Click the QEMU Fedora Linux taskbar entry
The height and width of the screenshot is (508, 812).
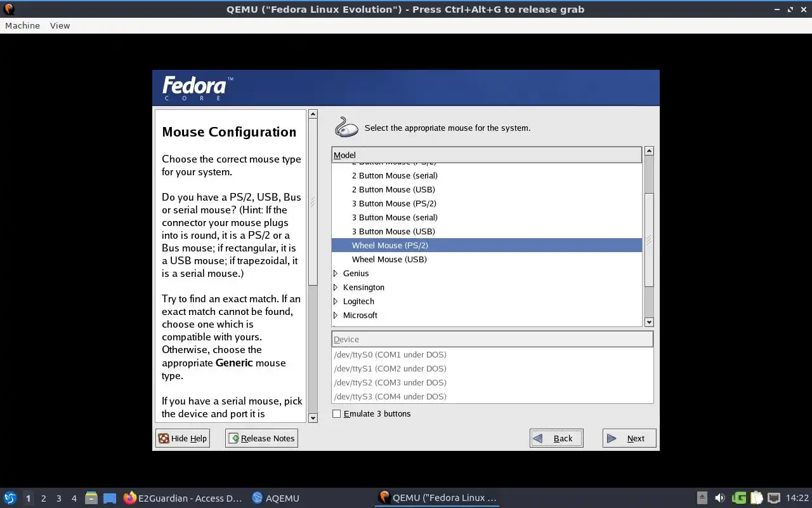click(x=438, y=498)
